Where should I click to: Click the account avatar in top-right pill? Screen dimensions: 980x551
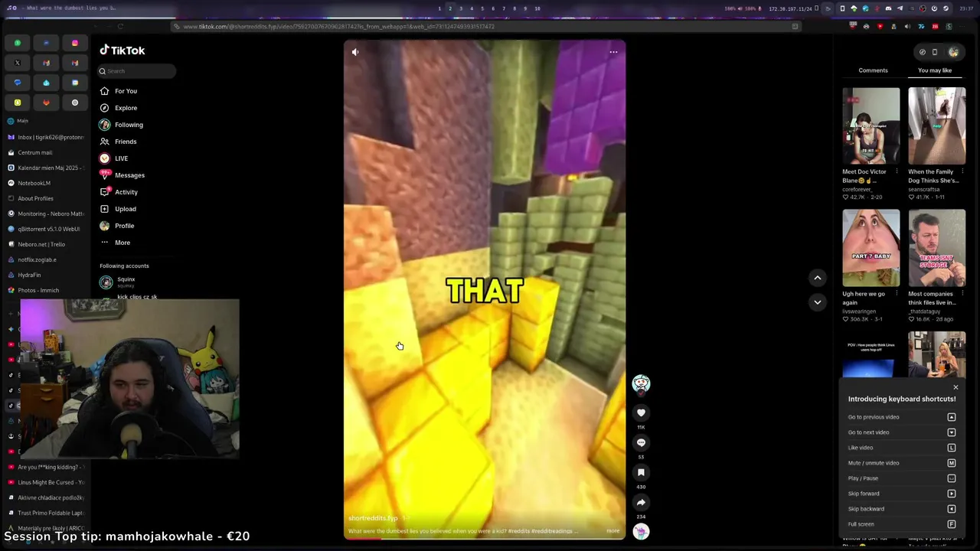pos(953,52)
